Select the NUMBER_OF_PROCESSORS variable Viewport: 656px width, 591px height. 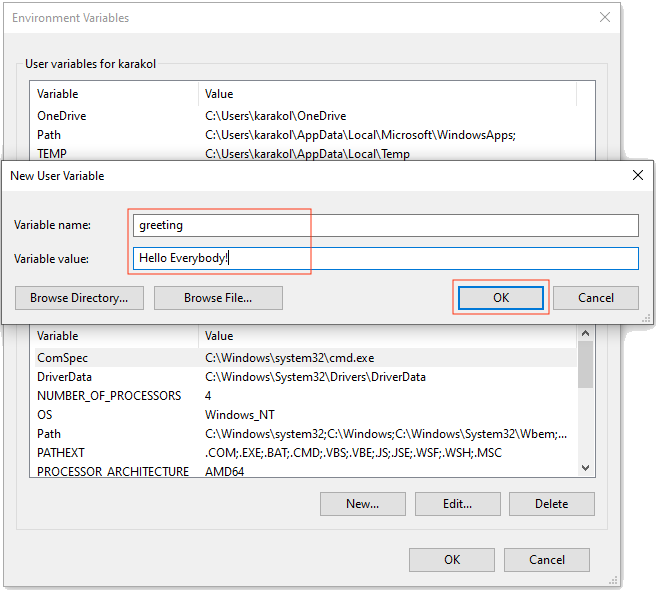(305, 396)
